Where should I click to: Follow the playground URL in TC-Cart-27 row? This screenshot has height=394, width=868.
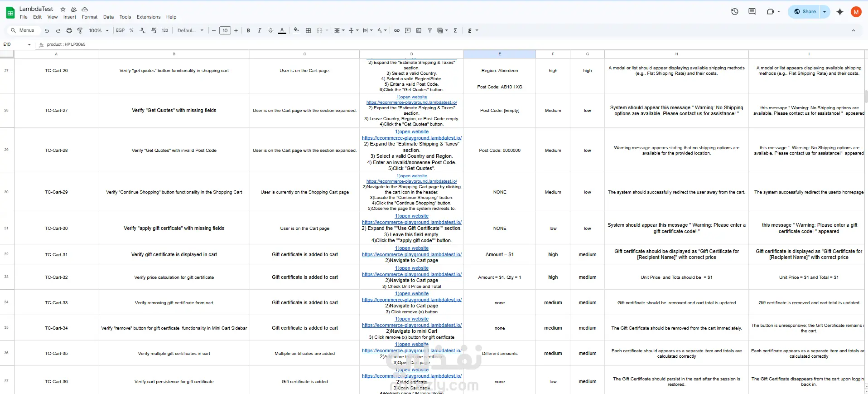click(x=412, y=102)
